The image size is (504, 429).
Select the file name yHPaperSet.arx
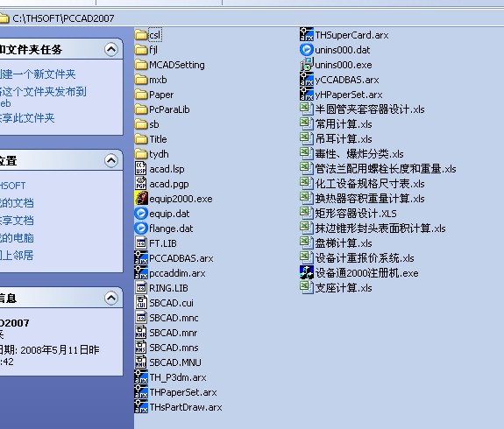349,95
